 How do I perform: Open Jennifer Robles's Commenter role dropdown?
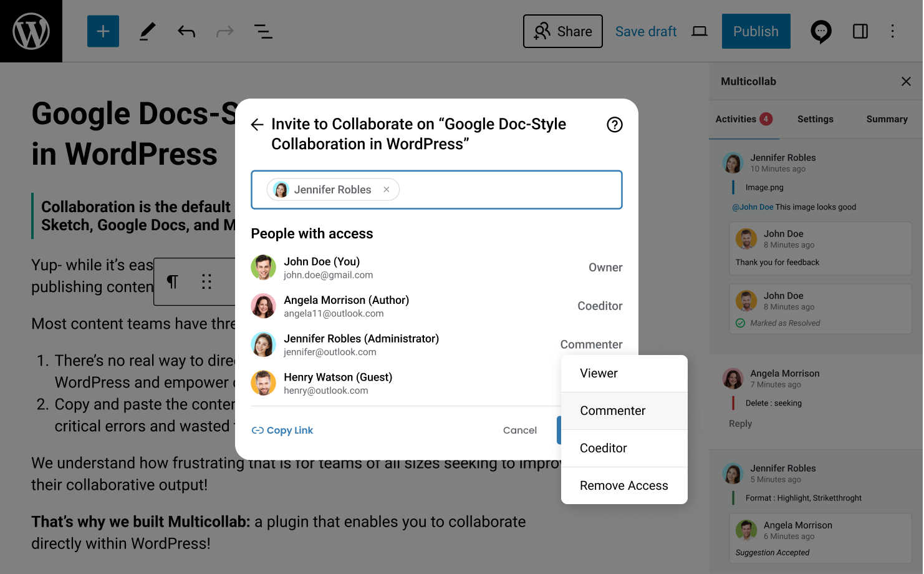pos(591,345)
